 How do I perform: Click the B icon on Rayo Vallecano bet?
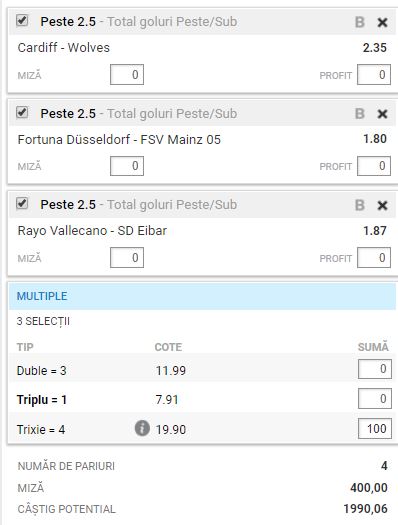point(360,205)
